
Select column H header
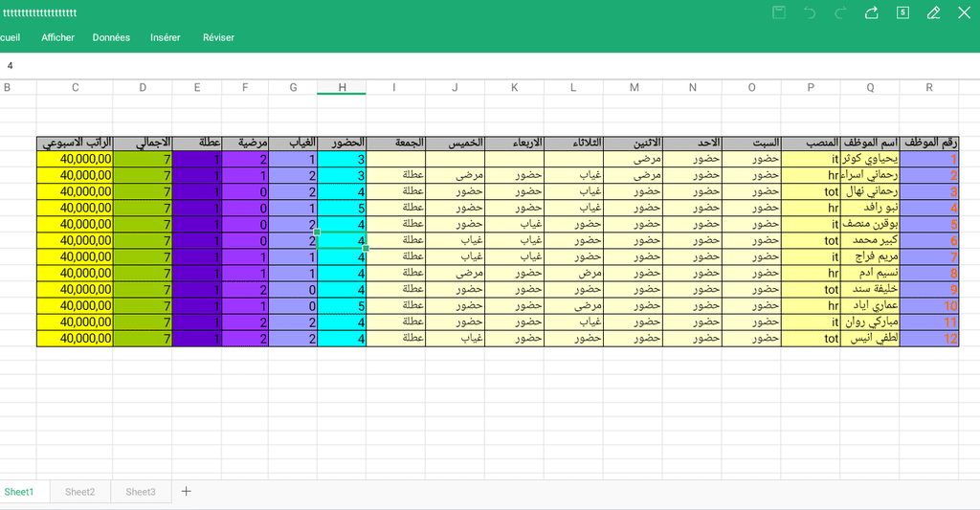coord(342,88)
